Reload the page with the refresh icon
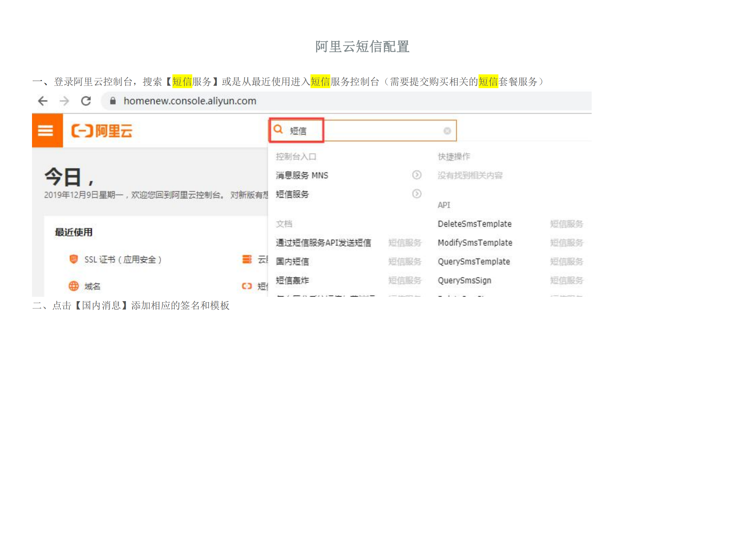Image resolution: width=756 pixels, height=534 pixels. coord(86,101)
